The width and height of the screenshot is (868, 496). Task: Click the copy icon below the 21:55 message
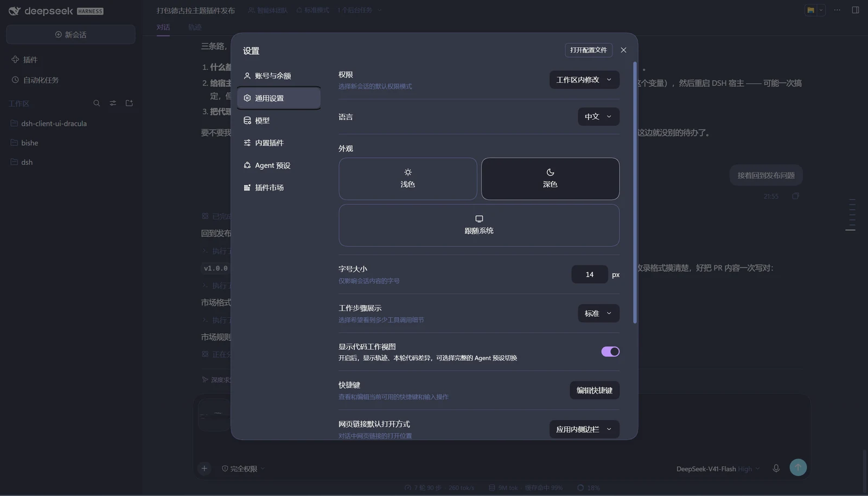[795, 196]
